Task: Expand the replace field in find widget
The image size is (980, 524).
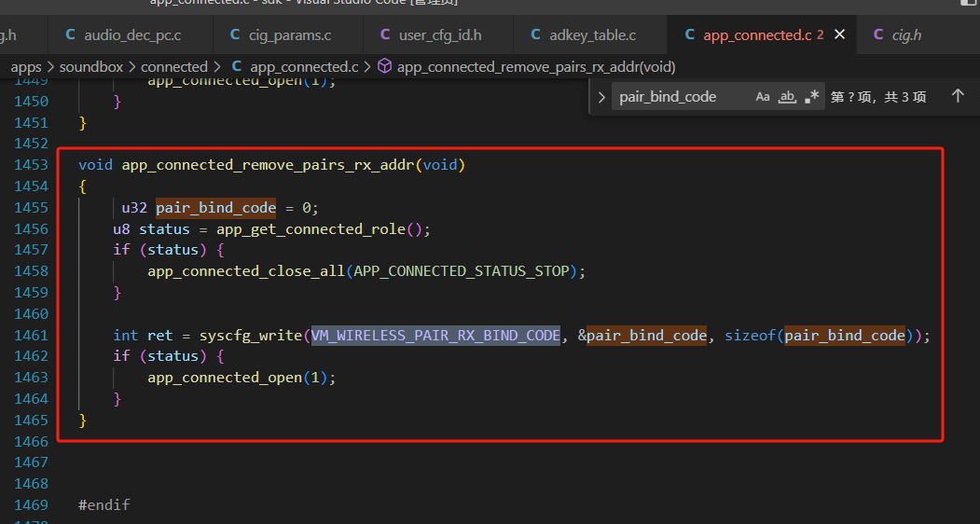Action: coord(601,98)
